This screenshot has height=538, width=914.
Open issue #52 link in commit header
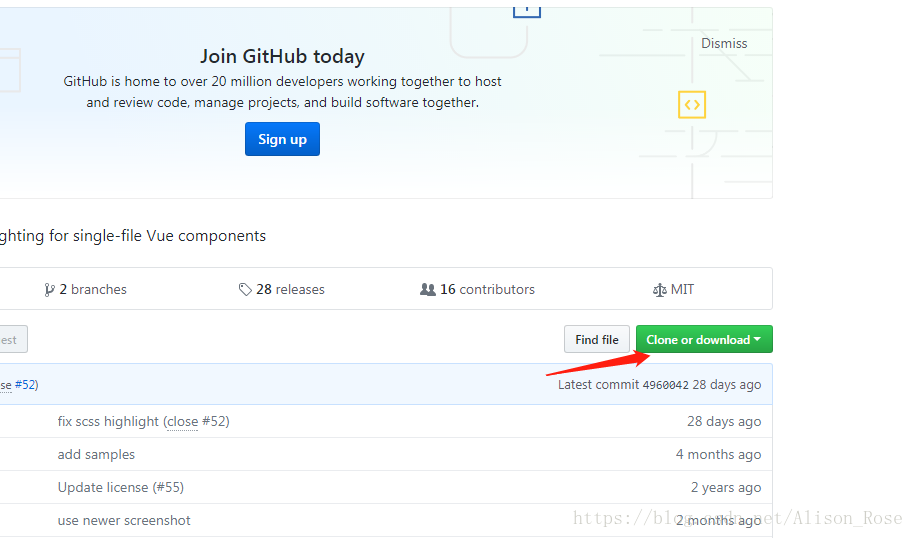pos(26,385)
